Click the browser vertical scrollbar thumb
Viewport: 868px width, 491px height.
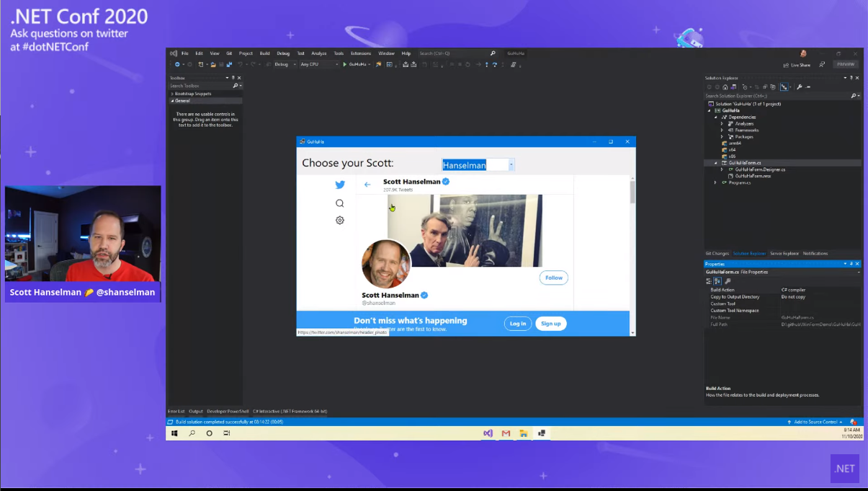(x=632, y=192)
